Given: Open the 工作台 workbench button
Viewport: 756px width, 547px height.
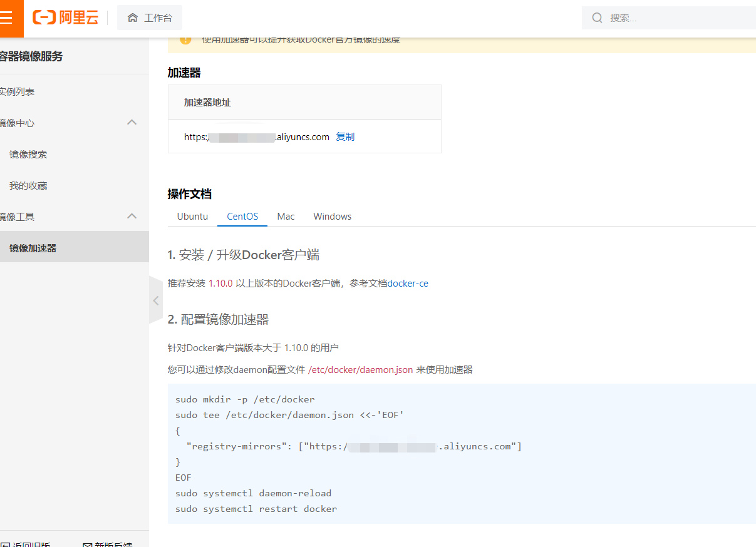Looking at the screenshot, I should pyautogui.click(x=150, y=18).
